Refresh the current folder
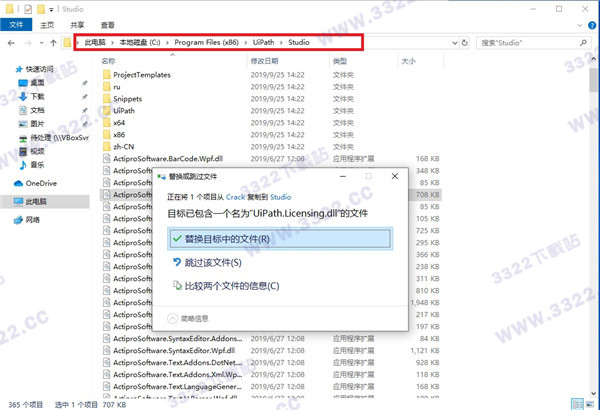 point(465,43)
